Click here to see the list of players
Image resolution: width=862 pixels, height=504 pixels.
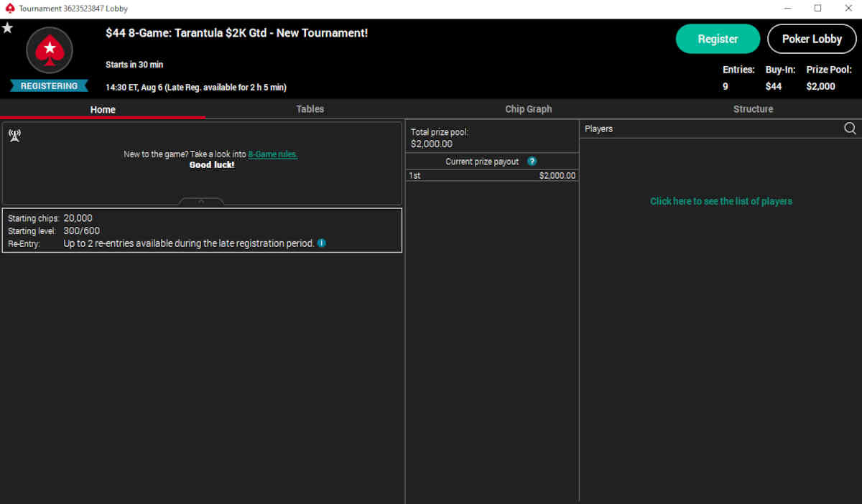(721, 201)
